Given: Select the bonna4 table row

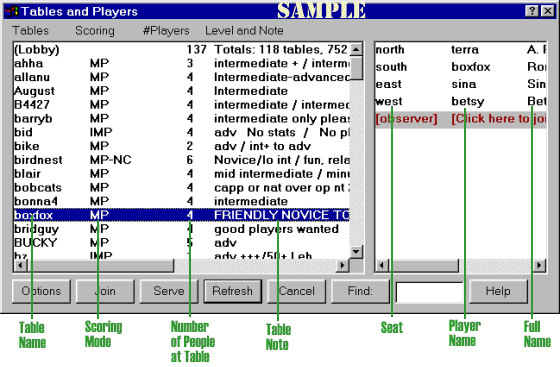Looking at the screenshot, I should click(x=181, y=201).
